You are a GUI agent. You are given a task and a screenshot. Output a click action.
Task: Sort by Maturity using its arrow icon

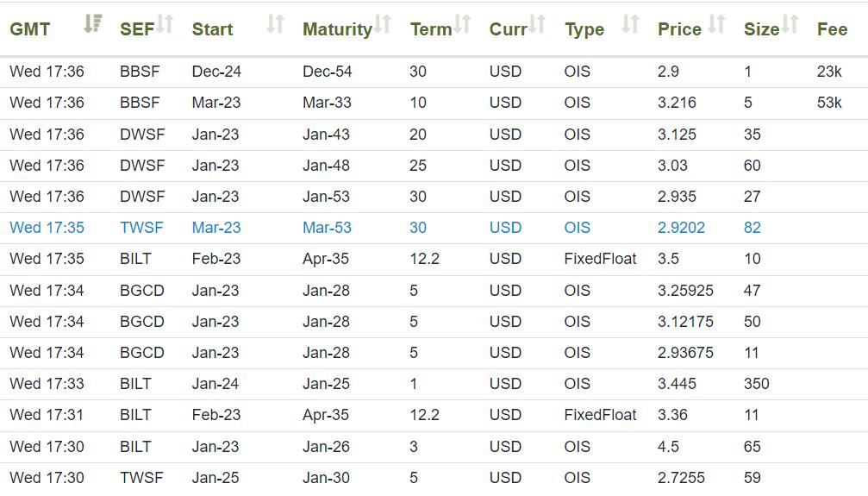tap(383, 25)
